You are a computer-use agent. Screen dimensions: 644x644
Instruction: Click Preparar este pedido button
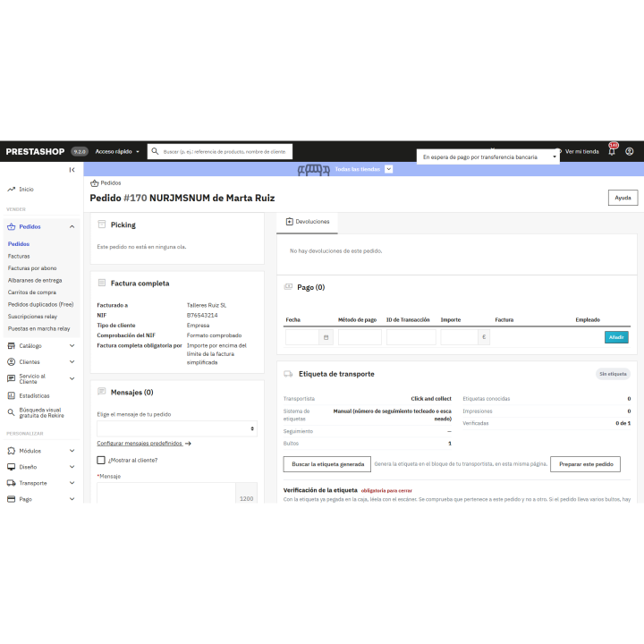coord(585,464)
